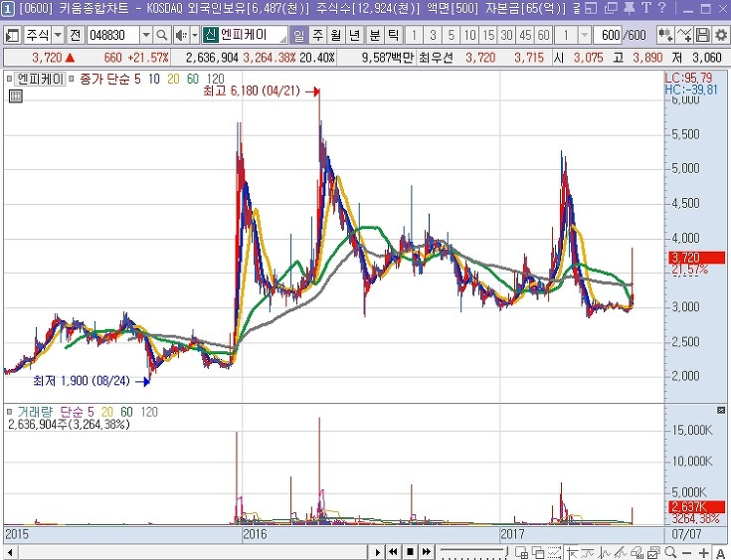Zoom out chart with minus icon
The image size is (731, 560).
click(686, 553)
